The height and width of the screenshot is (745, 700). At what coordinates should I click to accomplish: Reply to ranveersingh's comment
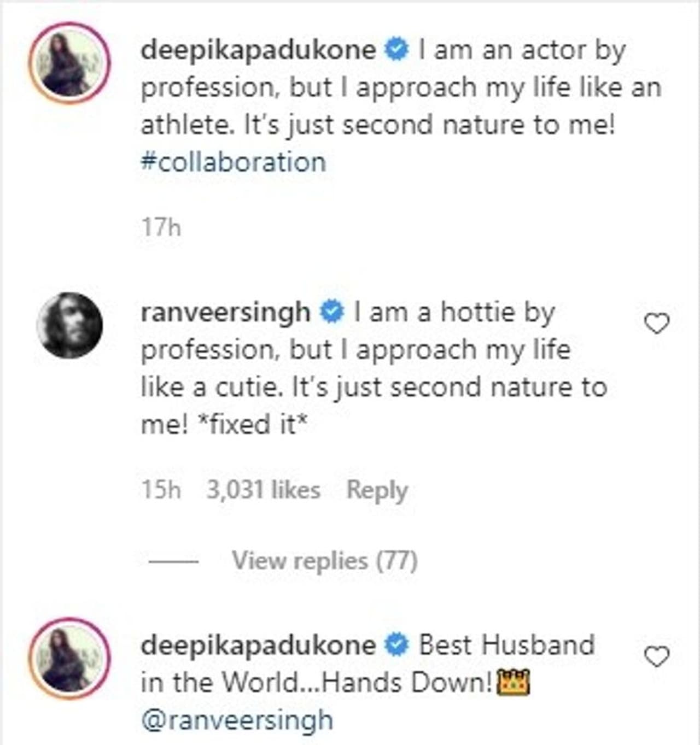377,490
